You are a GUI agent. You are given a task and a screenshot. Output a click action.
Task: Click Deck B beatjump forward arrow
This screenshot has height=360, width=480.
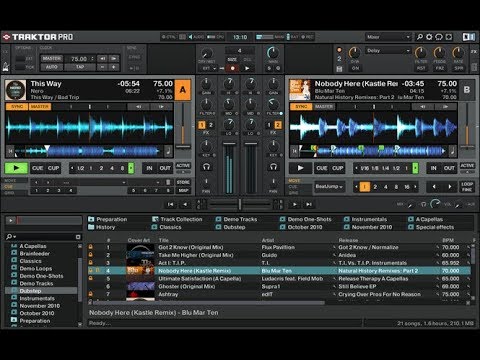tap(450, 187)
